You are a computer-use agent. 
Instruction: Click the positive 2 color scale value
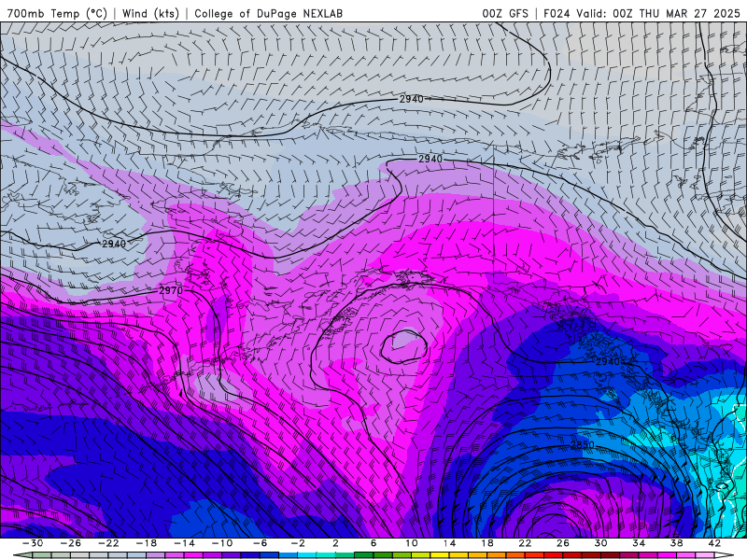pyautogui.click(x=335, y=543)
